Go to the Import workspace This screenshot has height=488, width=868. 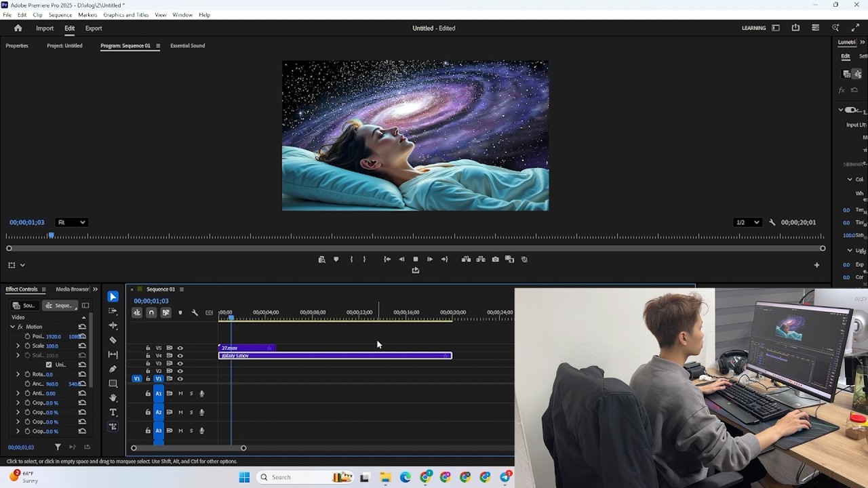(x=45, y=28)
